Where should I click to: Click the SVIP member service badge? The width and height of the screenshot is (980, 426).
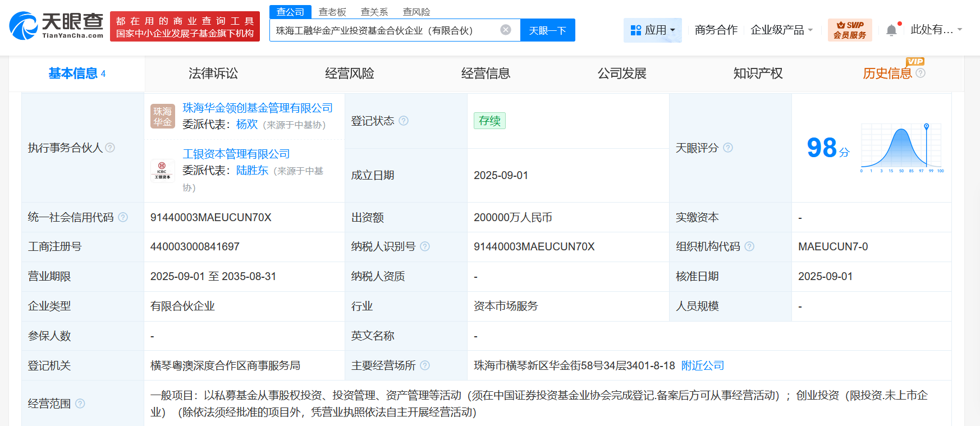[x=849, y=30]
